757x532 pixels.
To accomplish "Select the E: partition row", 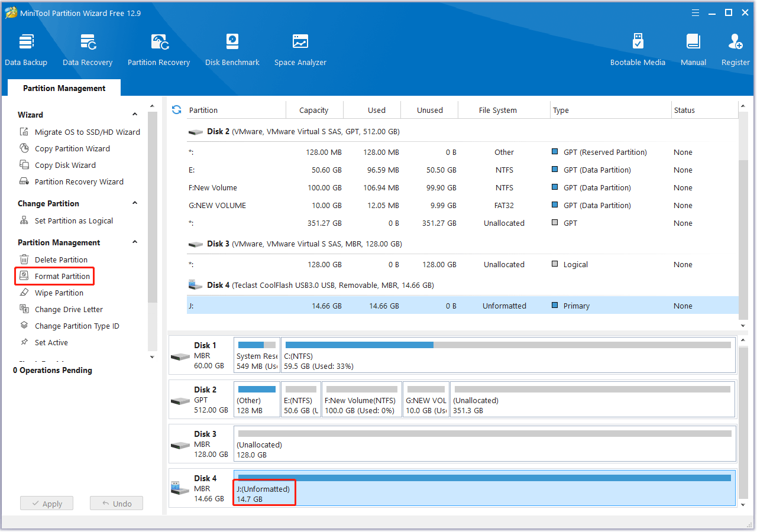I will [462, 170].
